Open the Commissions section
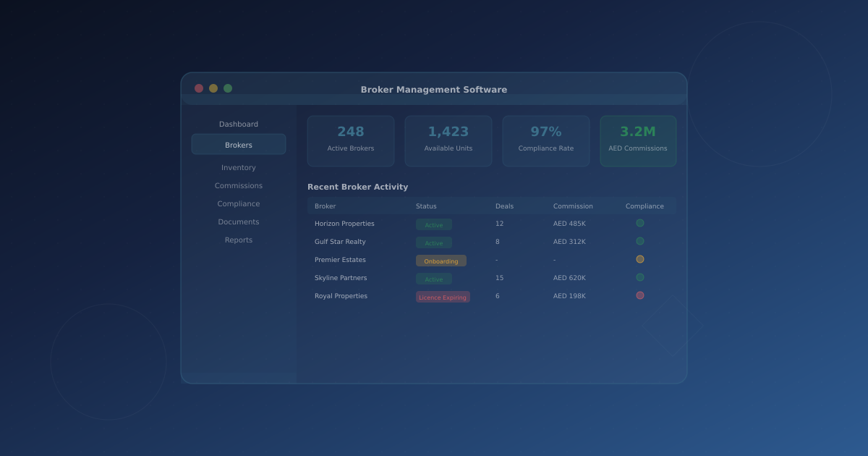 (239, 185)
